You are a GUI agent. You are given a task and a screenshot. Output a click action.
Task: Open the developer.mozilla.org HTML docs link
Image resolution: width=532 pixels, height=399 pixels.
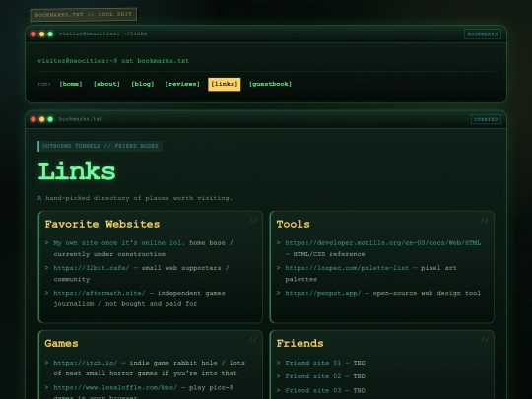click(x=382, y=243)
